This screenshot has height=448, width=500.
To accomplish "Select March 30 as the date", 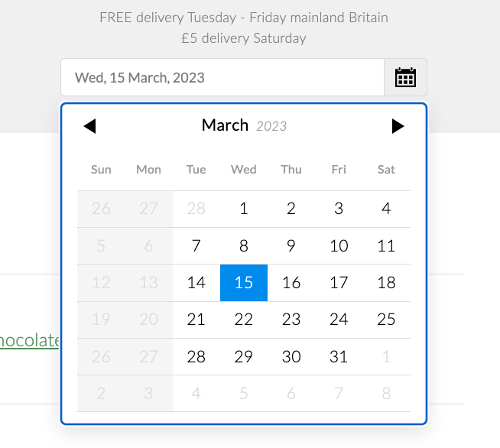I will 291,357.
